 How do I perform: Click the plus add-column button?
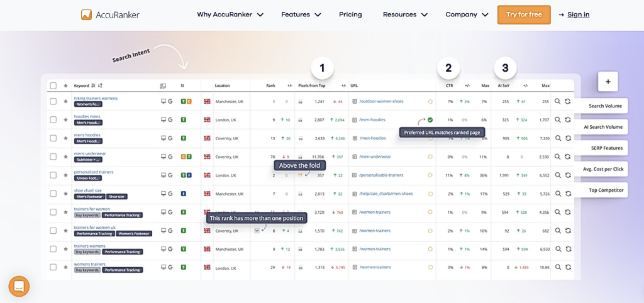(608, 82)
